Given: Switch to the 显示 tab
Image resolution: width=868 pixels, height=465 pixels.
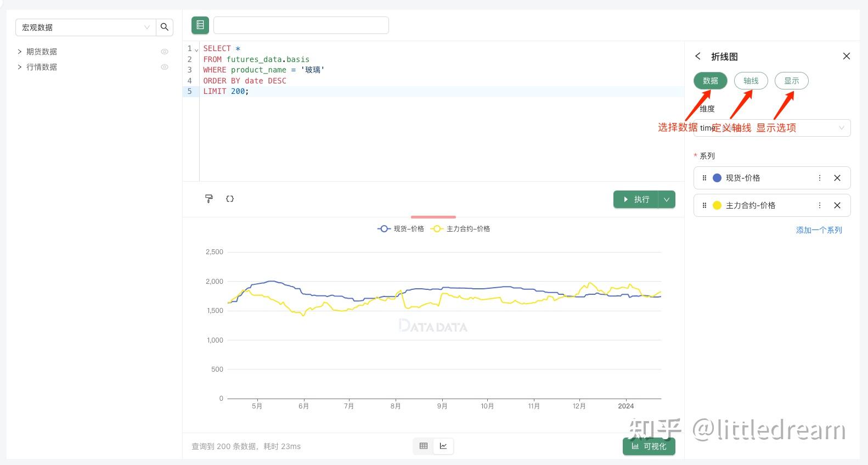Looking at the screenshot, I should (x=791, y=81).
